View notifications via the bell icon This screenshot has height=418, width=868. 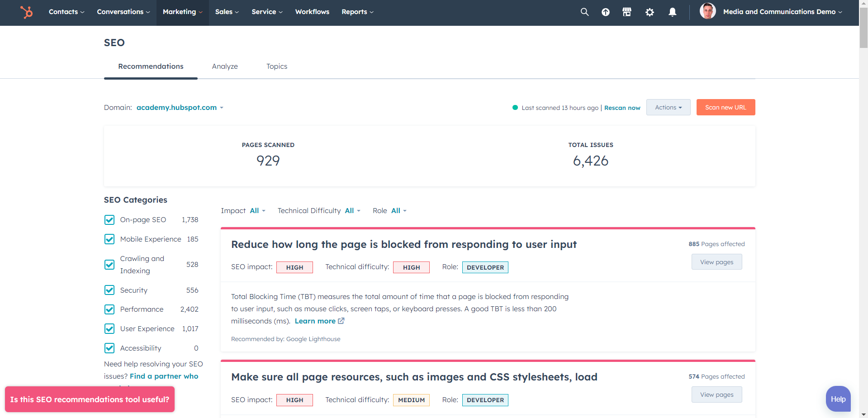pyautogui.click(x=673, y=12)
